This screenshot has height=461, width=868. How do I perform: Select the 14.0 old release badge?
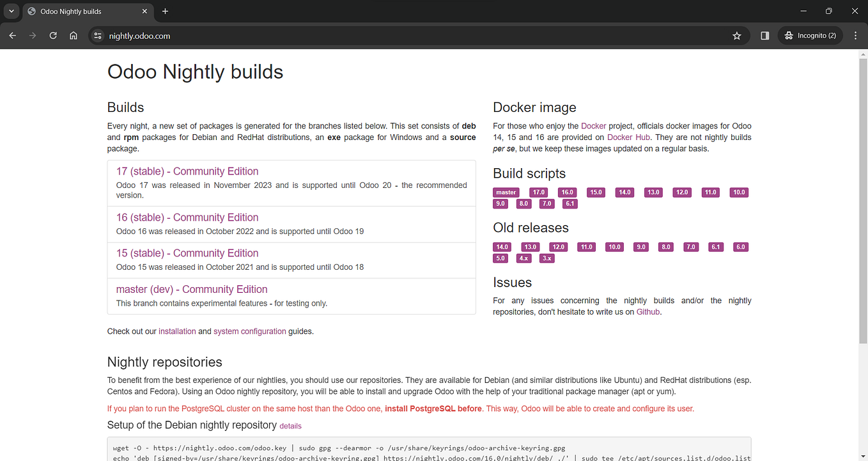[502, 246]
